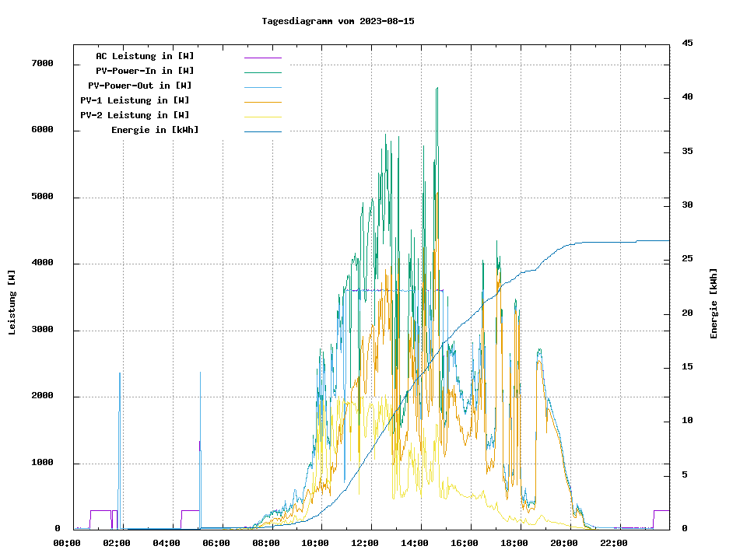Click the 3000 value on the left axis
The height and width of the screenshot is (560, 747).
(x=42, y=331)
